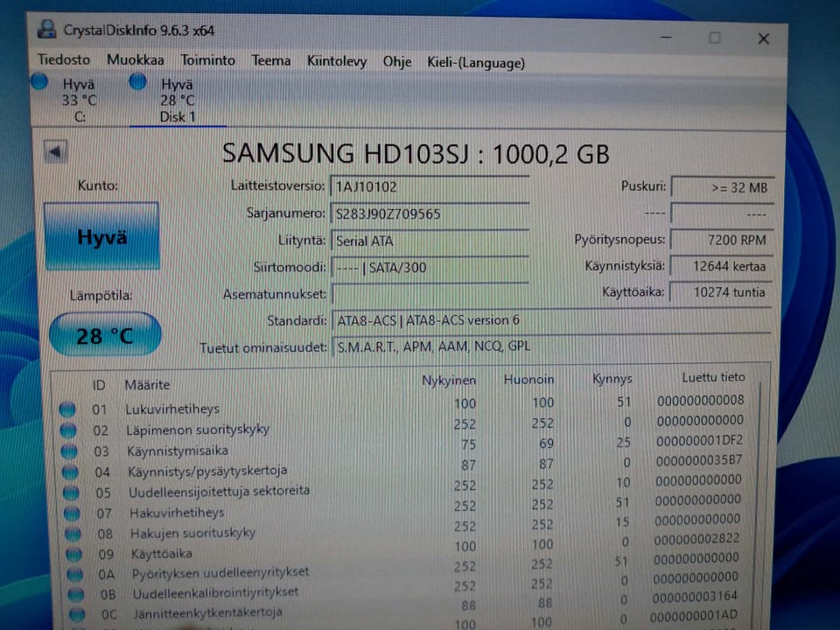Screen dimensions: 840x630
Task: Click the Käynnistyksiä field 12644 kertaa
Action: pos(721,266)
